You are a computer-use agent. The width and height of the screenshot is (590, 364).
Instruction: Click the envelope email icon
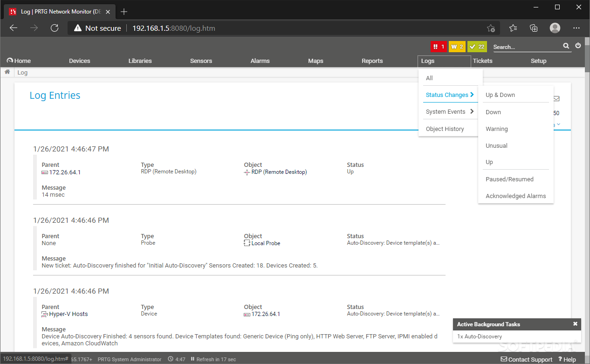[x=556, y=98]
